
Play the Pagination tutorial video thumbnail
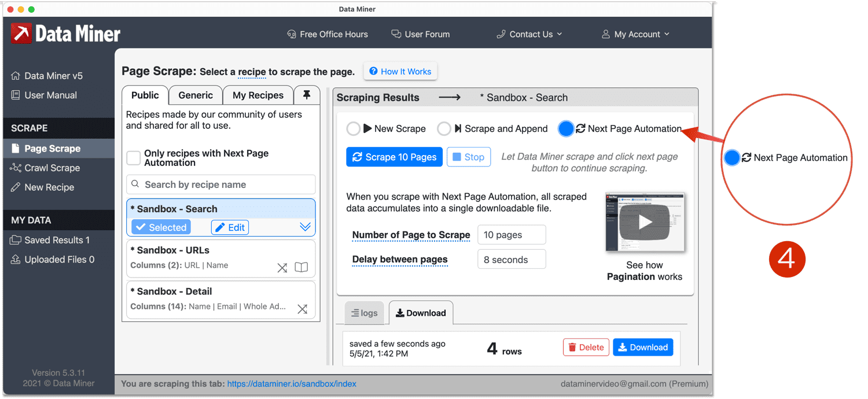coord(645,222)
